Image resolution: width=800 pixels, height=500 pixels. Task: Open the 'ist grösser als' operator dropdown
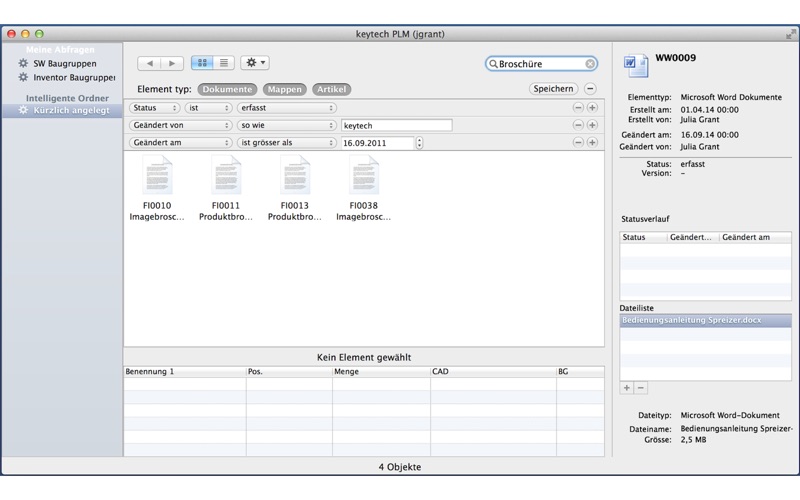(x=287, y=143)
